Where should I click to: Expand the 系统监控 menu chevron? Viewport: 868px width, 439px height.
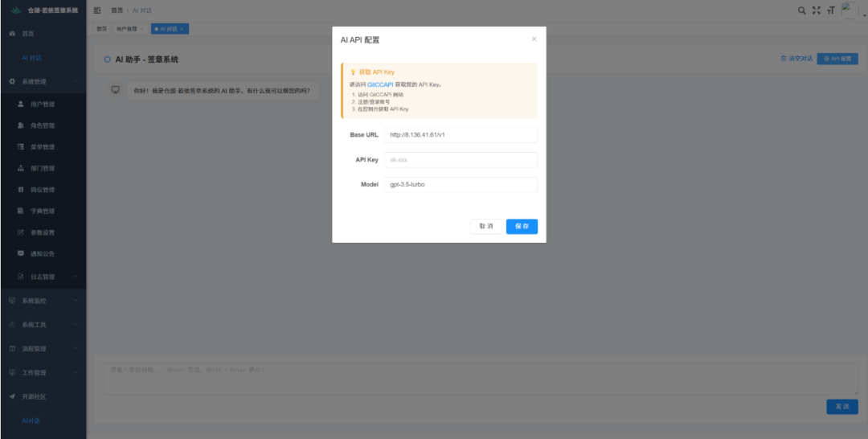(x=76, y=301)
